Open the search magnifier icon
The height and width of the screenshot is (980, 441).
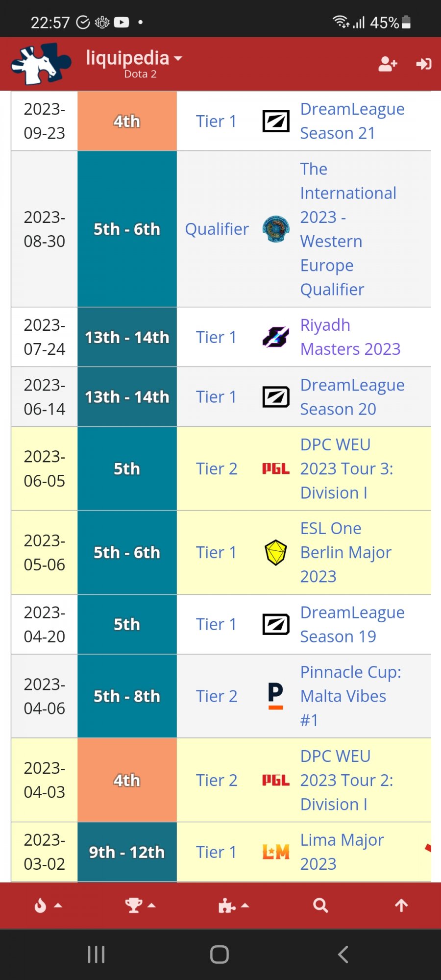click(320, 906)
